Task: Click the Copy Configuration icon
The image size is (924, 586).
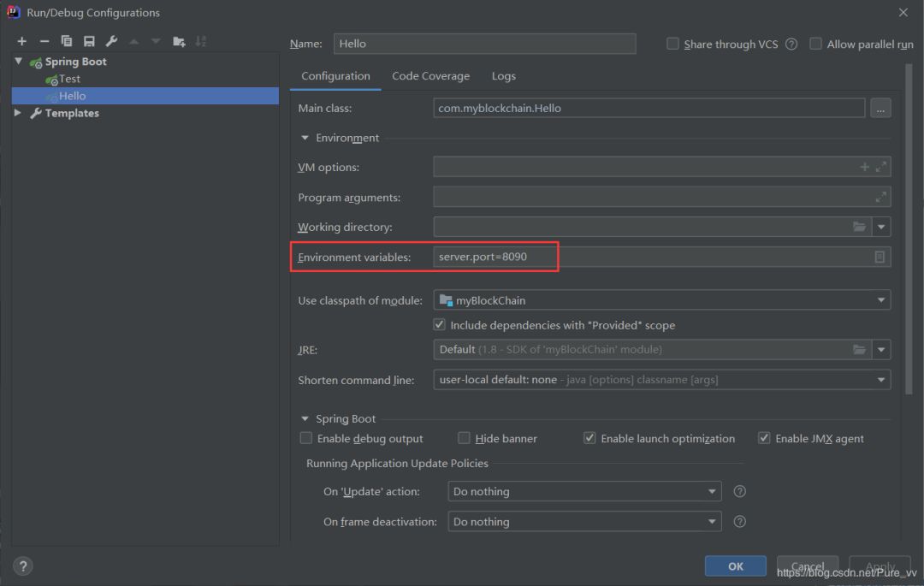Action: pos(67,41)
